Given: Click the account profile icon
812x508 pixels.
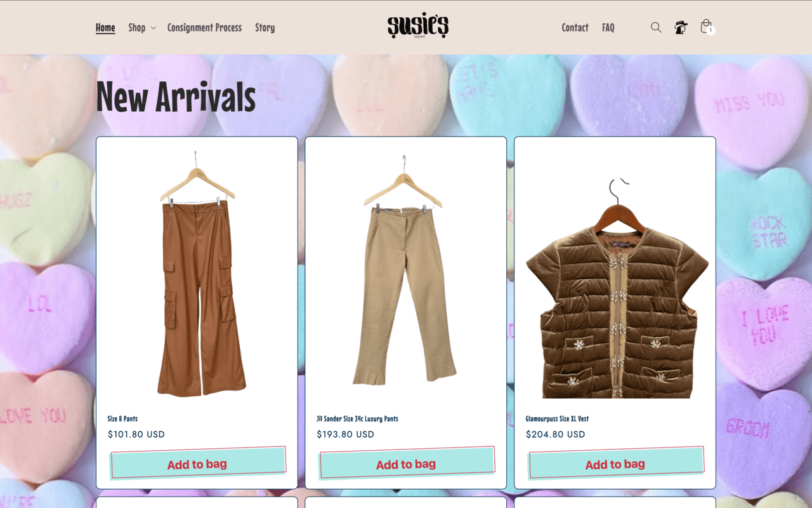Looking at the screenshot, I should pyautogui.click(x=681, y=27).
